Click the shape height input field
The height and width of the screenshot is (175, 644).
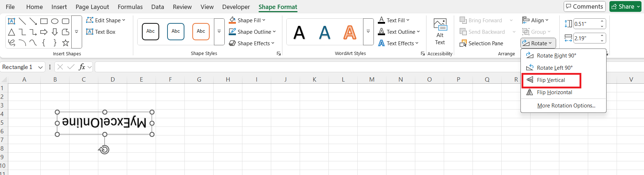[x=586, y=24]
